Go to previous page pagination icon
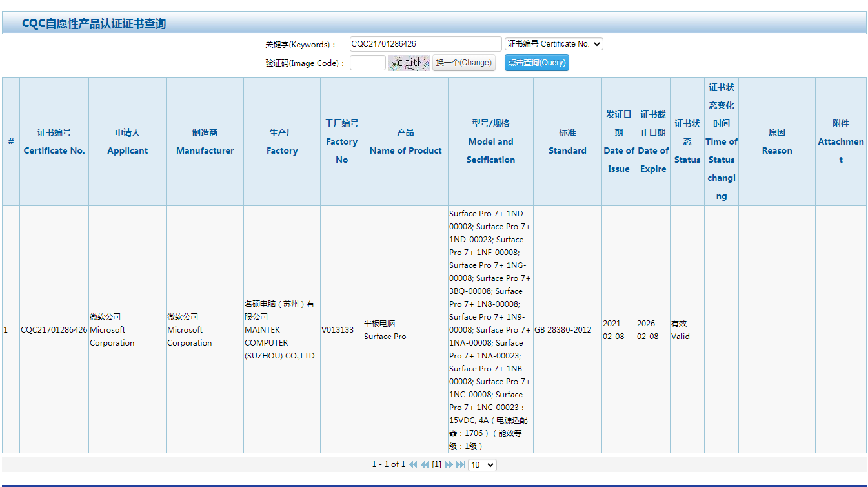This screenshot has height=487, width=868. (x=425, y=464)
